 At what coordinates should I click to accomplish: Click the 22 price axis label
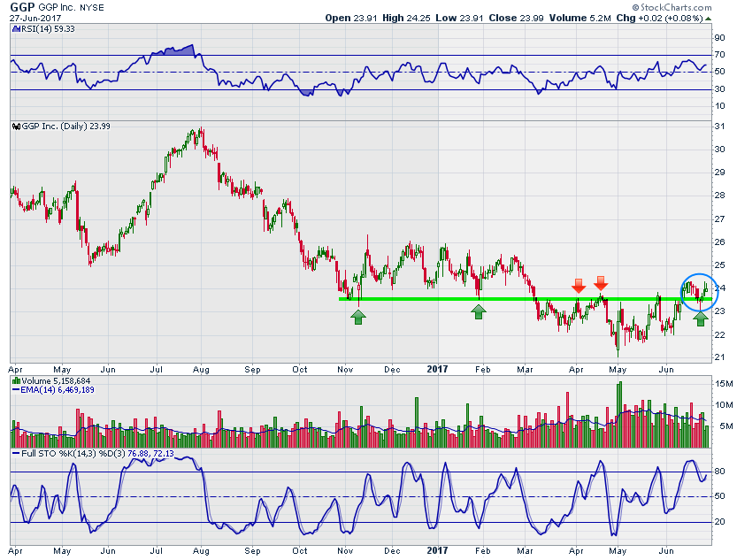719,334
